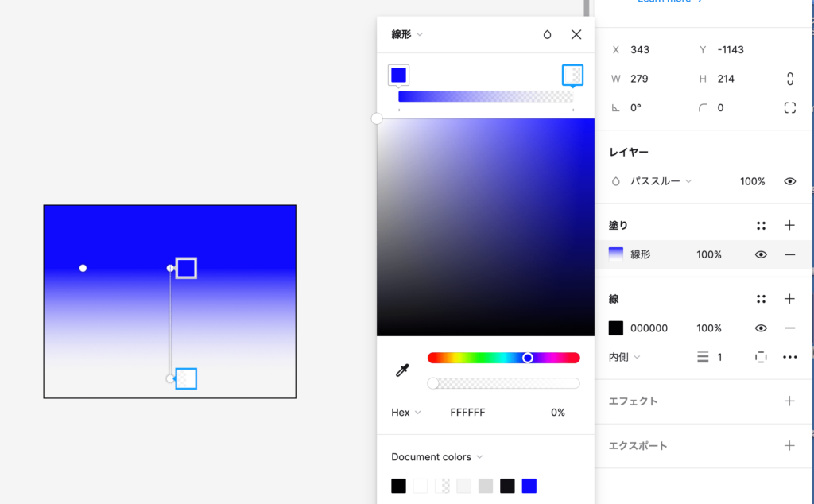
Task: Remove the linear gradient fill
Action: pos(789,254)
